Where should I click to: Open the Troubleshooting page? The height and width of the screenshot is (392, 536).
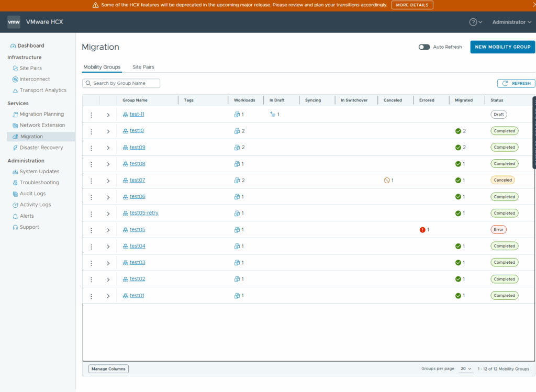[39, 183]
